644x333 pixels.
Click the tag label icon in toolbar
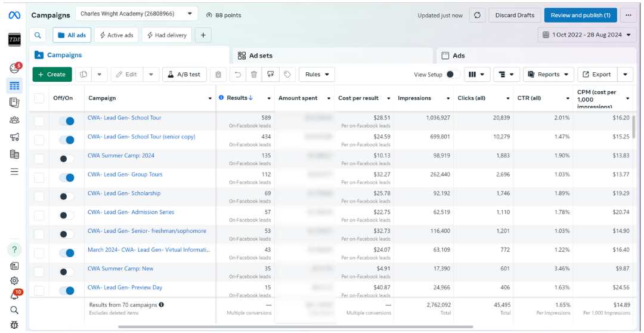click(x=287, y=75)
